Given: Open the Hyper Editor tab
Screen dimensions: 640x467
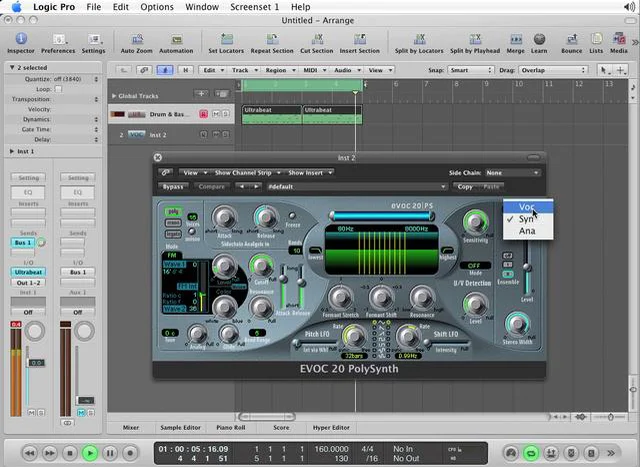Looking at the screenshot, I should pyautogui.click(x=331, y=427).
